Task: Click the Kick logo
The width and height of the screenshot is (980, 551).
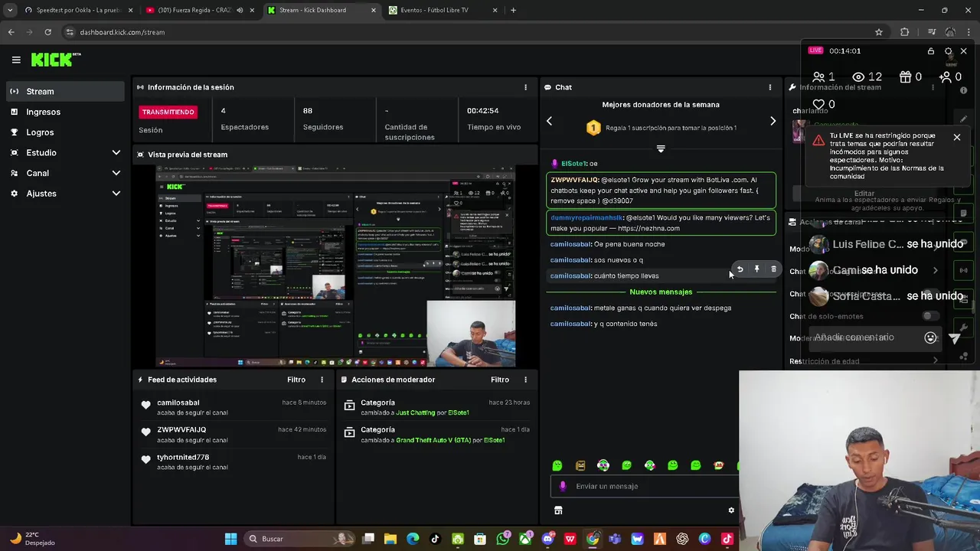Action: click(55, 60)
